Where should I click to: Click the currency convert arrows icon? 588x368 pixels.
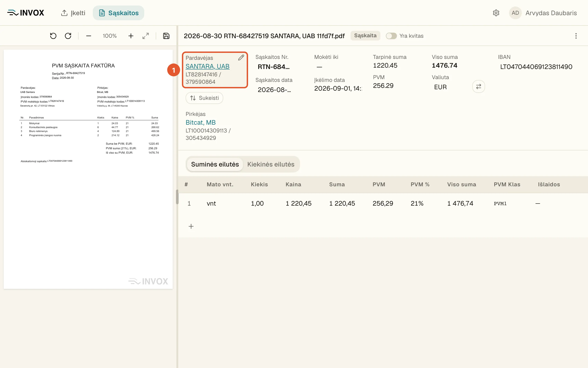click(x=478, y=87)
